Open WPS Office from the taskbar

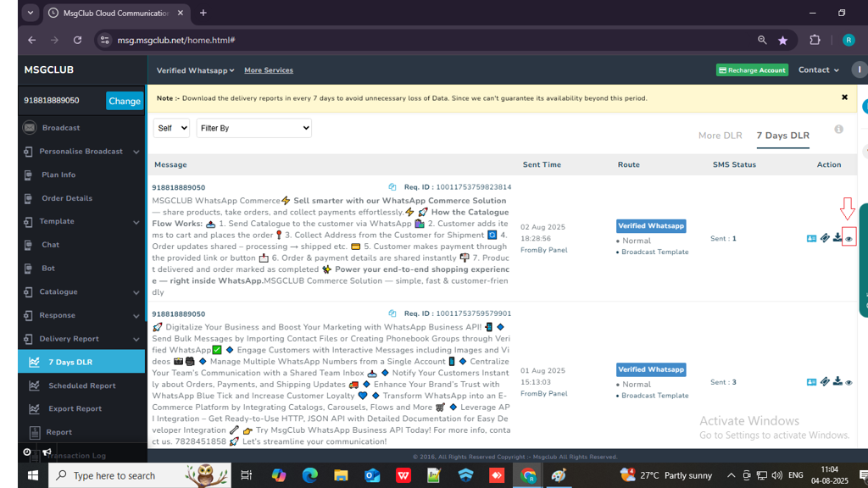[x=403, y=475]
